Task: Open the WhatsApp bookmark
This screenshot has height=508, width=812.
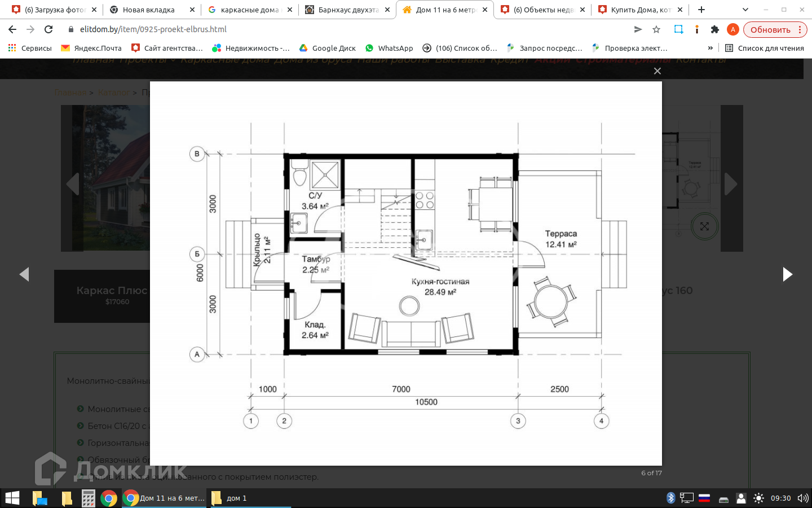Action: [x=389, y=48]
